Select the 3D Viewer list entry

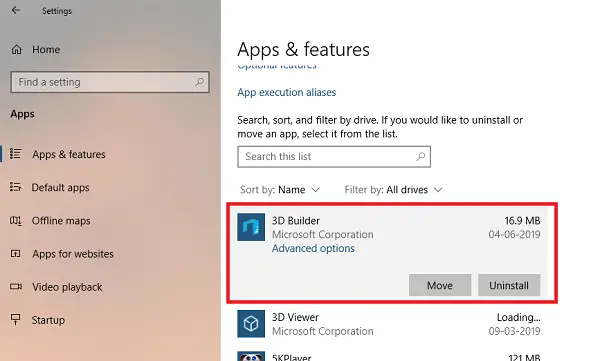(x=389, y=324)
